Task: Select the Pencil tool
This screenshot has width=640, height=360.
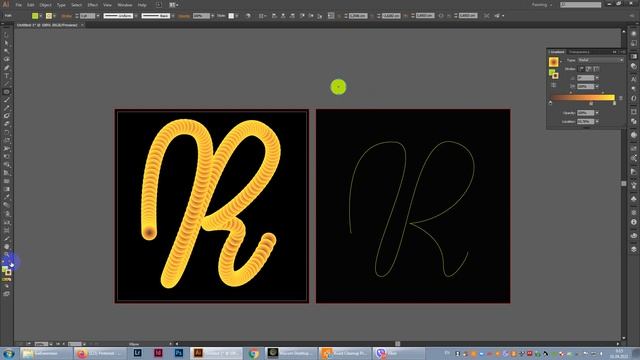Action: click(x=6, y=108)
